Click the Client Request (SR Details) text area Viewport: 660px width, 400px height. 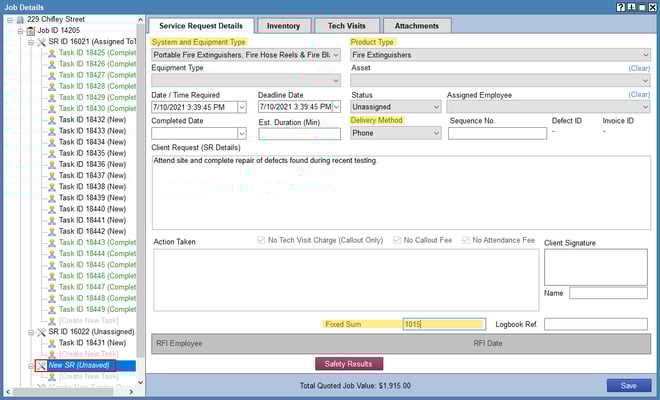click(401, 192)
